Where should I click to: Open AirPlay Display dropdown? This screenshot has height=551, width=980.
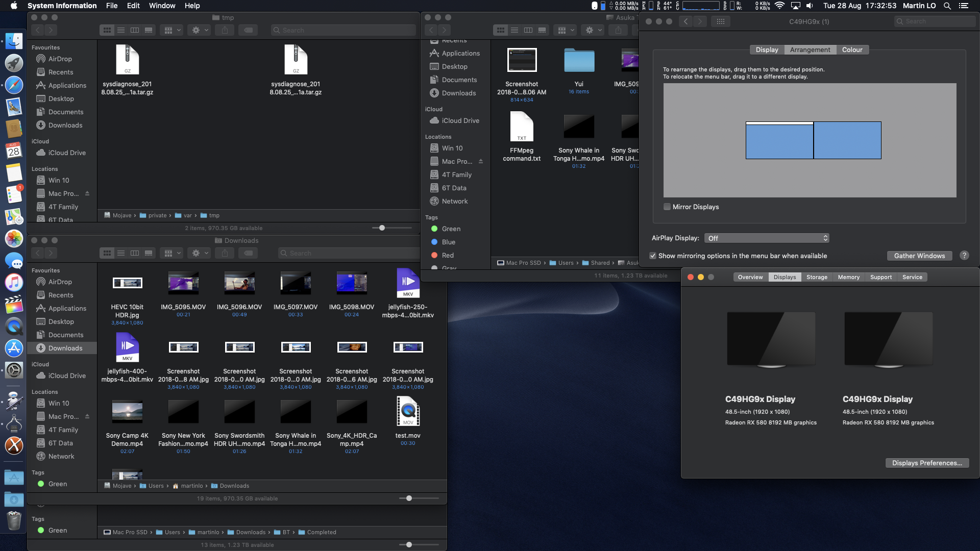click(767, 238)
